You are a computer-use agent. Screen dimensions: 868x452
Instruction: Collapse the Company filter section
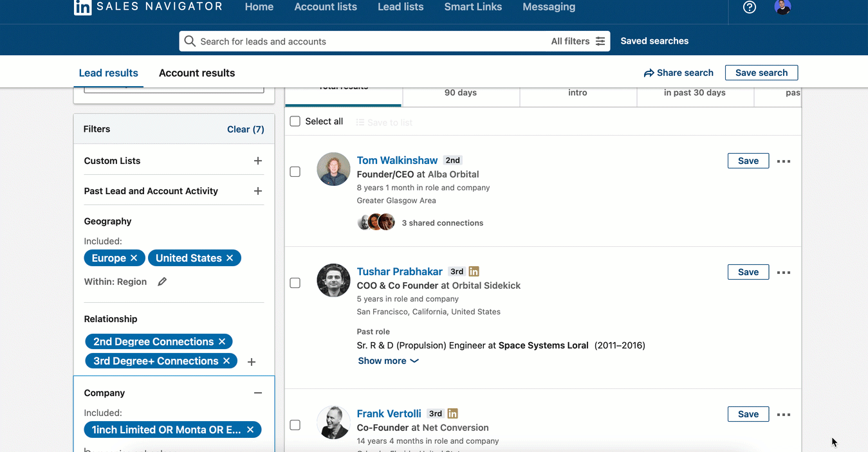pos(258,393)
